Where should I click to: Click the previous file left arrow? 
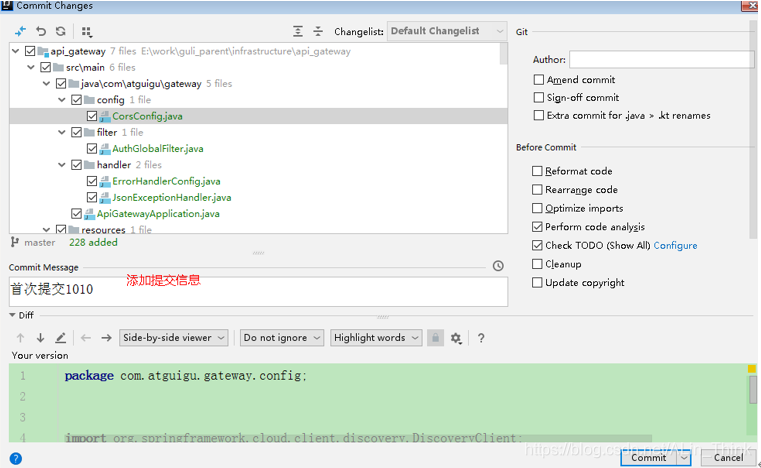tap(86, 337)
